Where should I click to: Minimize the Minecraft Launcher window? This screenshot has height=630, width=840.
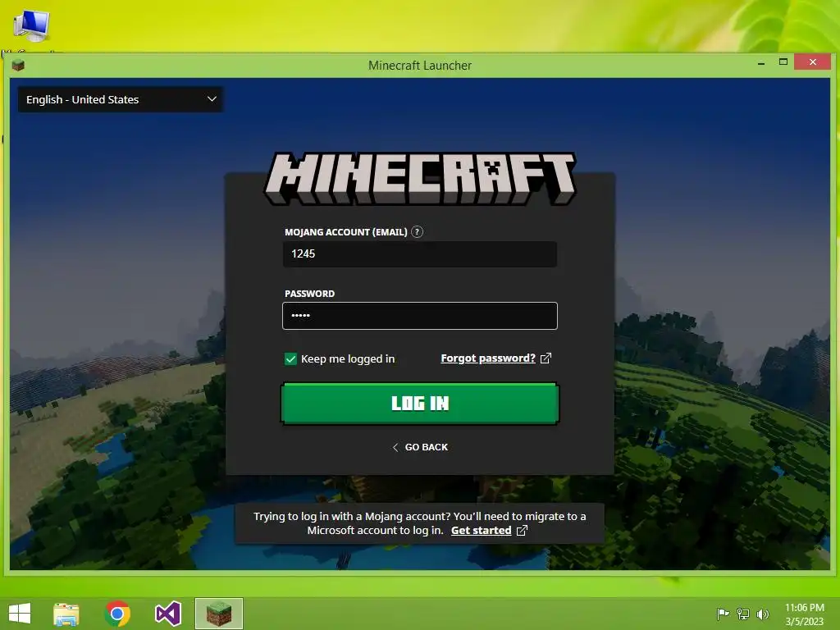coord(761,63)
